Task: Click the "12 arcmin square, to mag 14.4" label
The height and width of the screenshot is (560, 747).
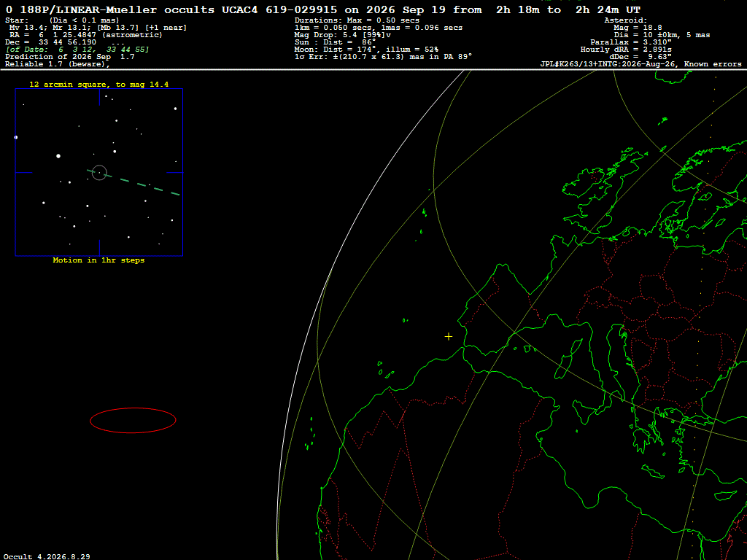Action: click(98, 85)
